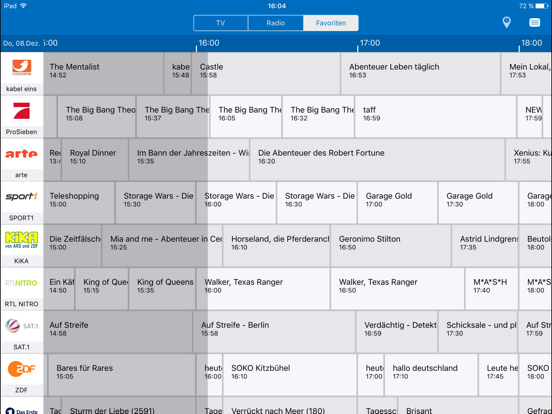This screenshot has width=552, height=414.
Task: Open The Big Bang Theory at 15:08
Action: (x=96, y=117)
